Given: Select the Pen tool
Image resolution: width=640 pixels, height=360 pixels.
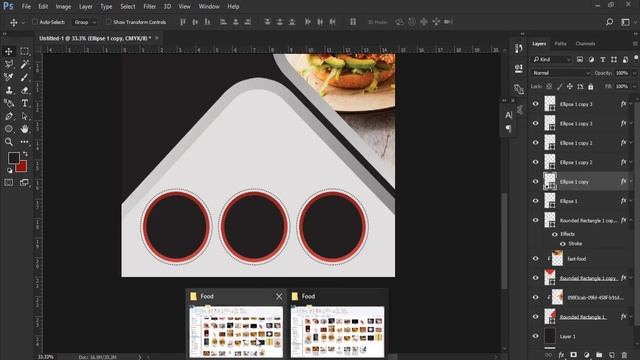Looking at the screenshot, I should [x=9, y=116].
